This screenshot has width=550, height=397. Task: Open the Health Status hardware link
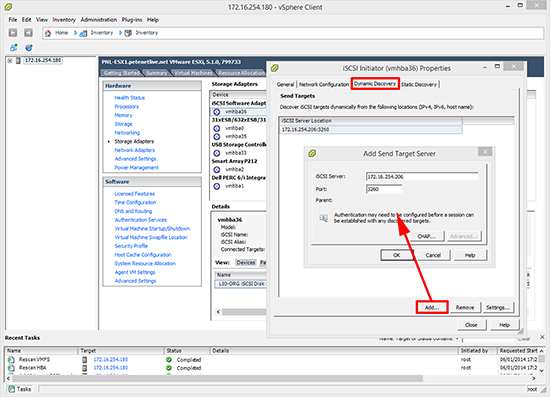pos(129,98)
